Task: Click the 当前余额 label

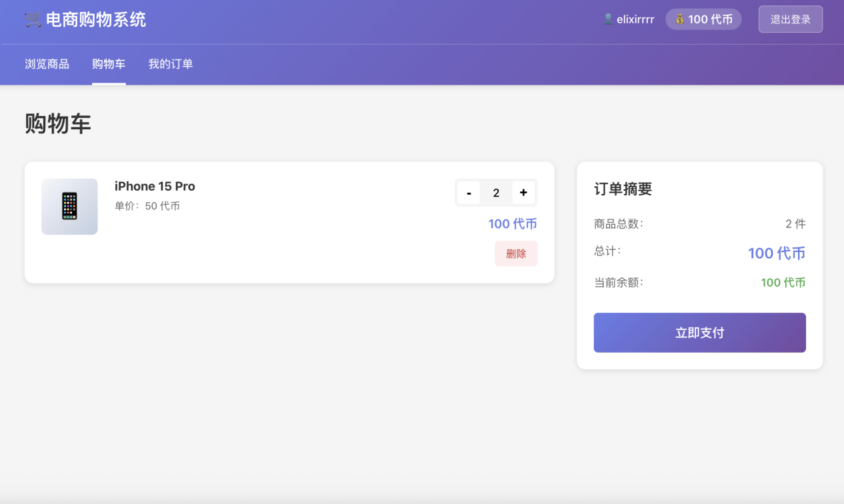Action: (619, 283)
